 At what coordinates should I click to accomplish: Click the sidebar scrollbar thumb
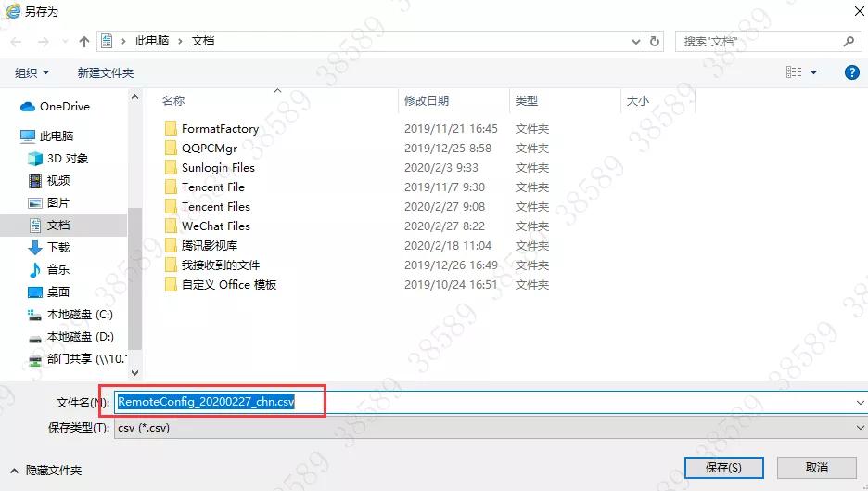click(x=134, y=278)
